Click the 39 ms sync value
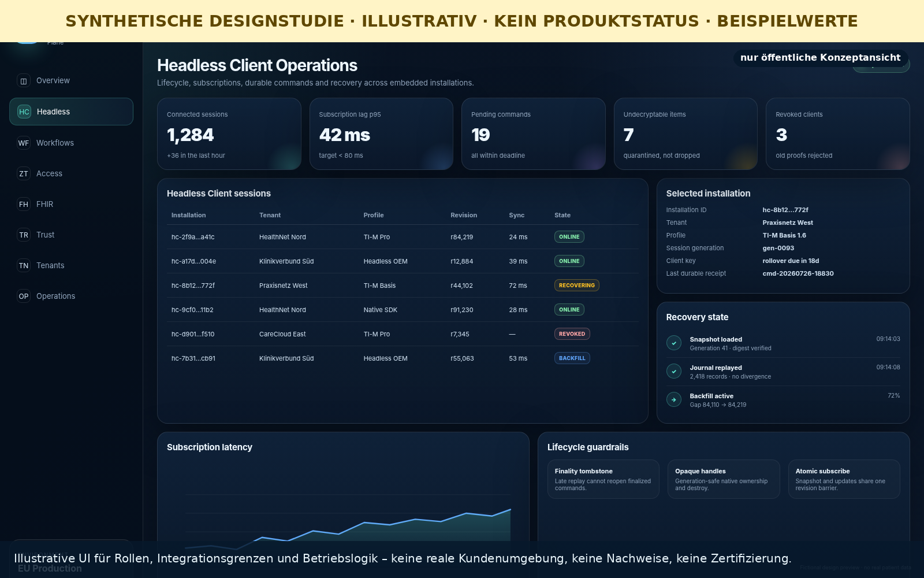 (x=518, y=261)
